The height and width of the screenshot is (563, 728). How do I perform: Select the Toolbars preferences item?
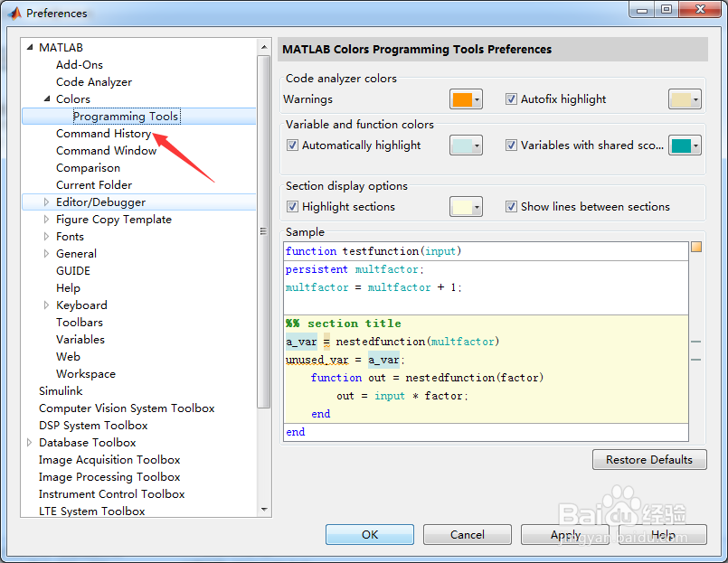point(80,322)
